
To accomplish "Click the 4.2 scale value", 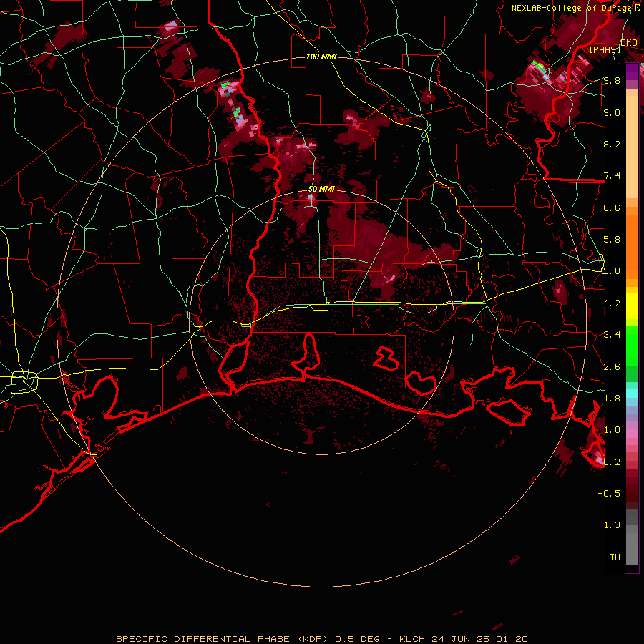I will point(612,303).
